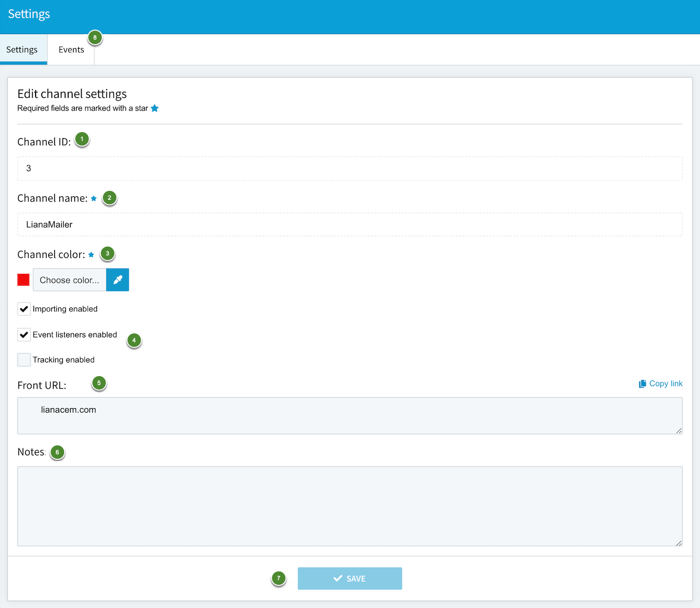The image size is (700, 608).
Task: Click the Notes textarea resize handle
Action: (679, 542)
